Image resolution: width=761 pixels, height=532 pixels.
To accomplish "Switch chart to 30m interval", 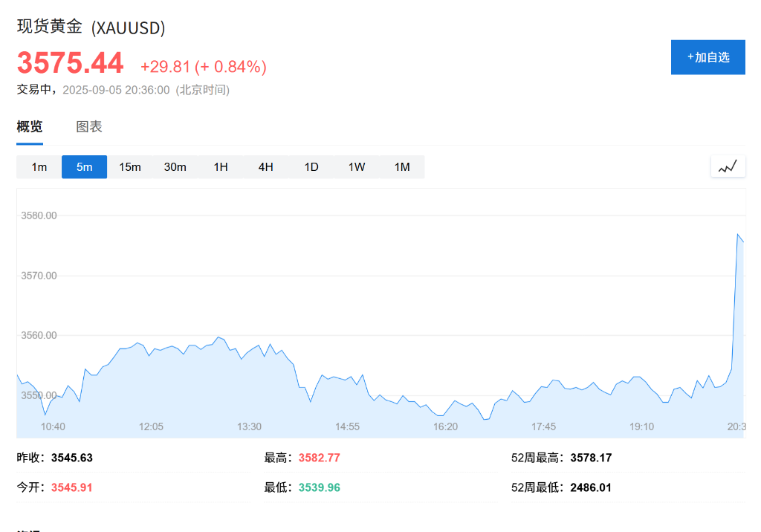I will pos(175,167).
